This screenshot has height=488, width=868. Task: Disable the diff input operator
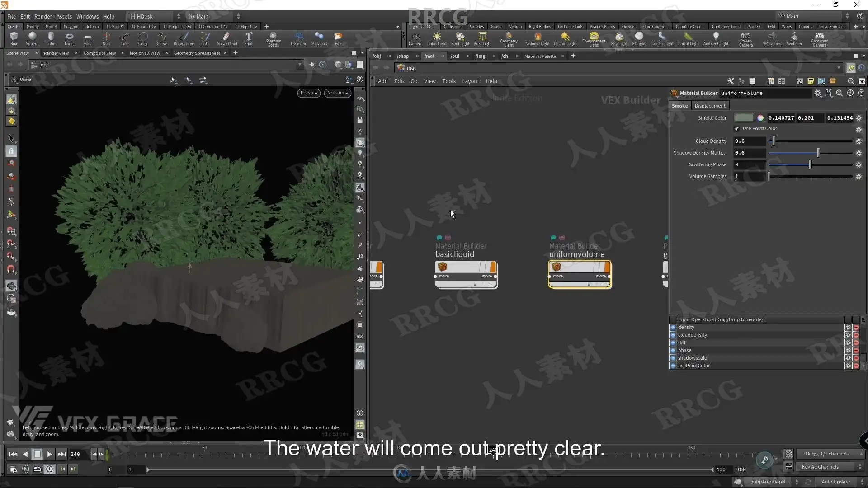point(856,343)
